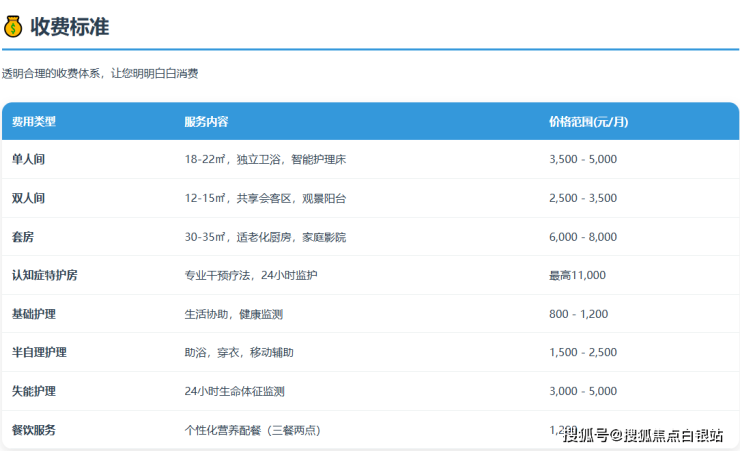The width and height of the screenshot is (740, 451).
Task: Select the 餐饮服务 row label
Action: tap(34, 430)
